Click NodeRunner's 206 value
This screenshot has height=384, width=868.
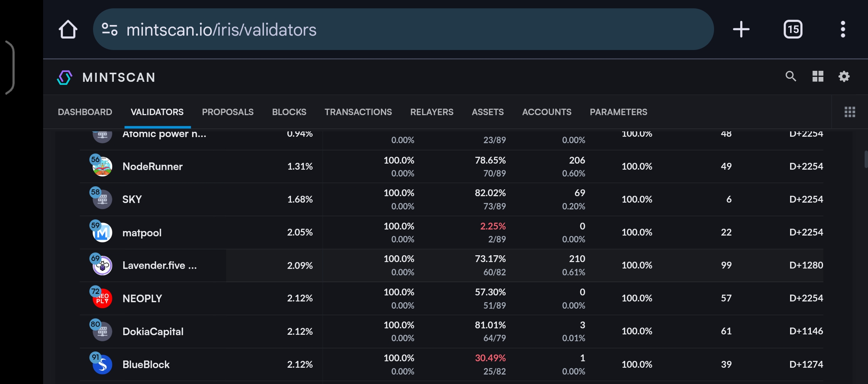pos(577,160)
